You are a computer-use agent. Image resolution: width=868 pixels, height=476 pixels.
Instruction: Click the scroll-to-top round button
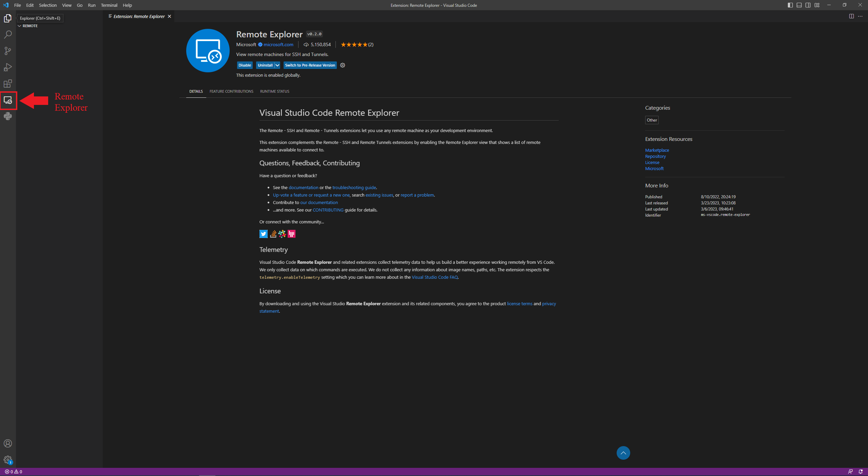point(623,453)
